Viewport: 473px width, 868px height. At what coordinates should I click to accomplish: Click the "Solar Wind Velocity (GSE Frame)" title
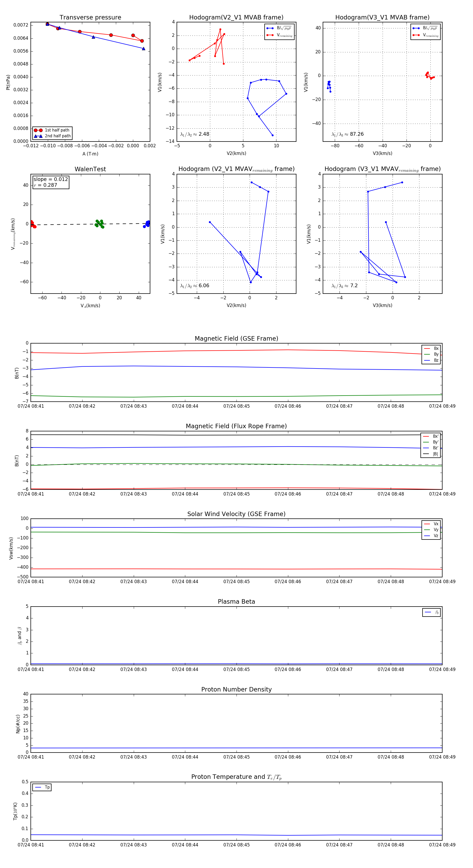click(236, 514)
